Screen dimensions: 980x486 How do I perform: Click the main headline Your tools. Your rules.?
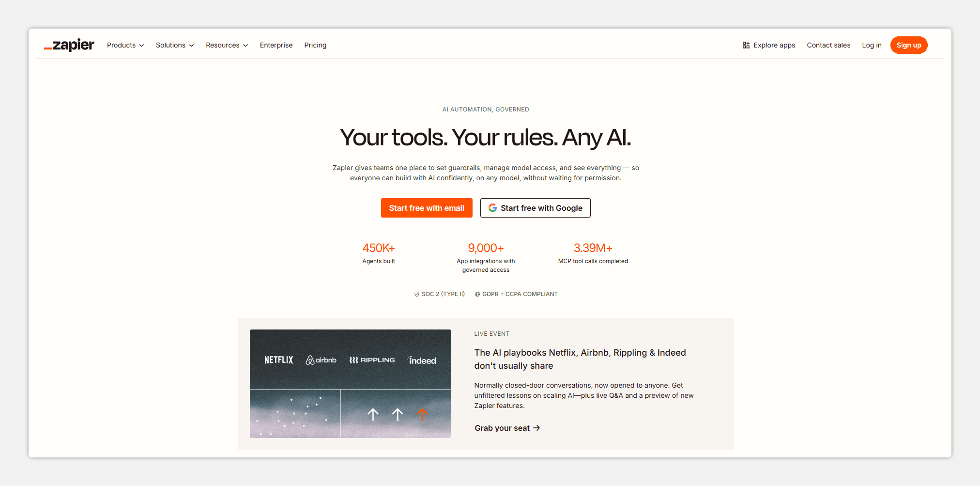[x=486, y=137]
